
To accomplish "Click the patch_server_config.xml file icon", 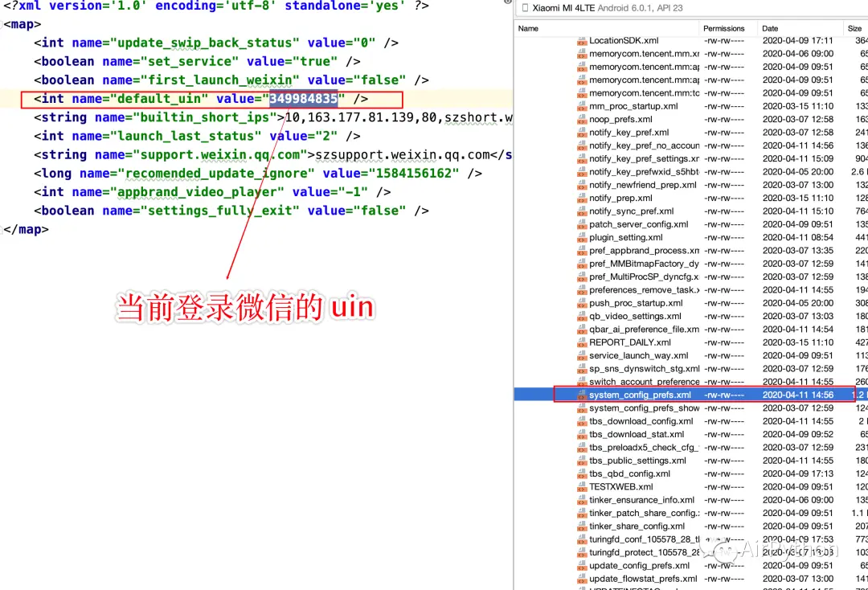I will pos(581,225).
